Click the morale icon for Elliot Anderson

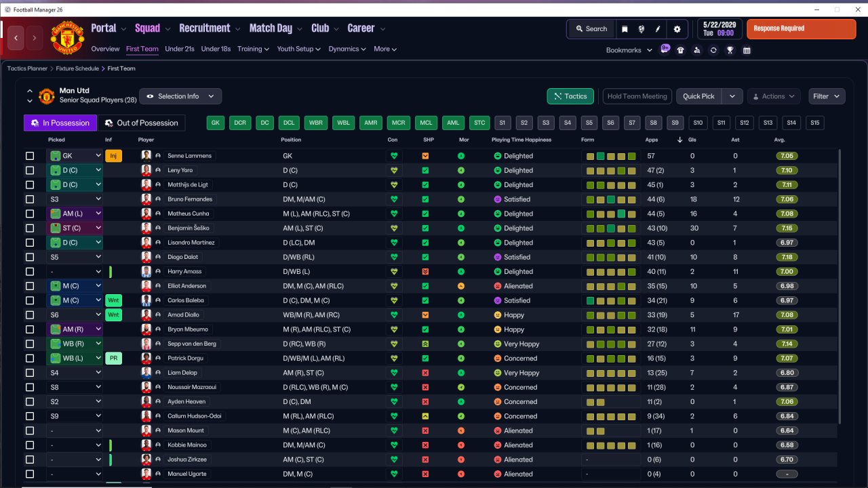[x=461, y=286]
